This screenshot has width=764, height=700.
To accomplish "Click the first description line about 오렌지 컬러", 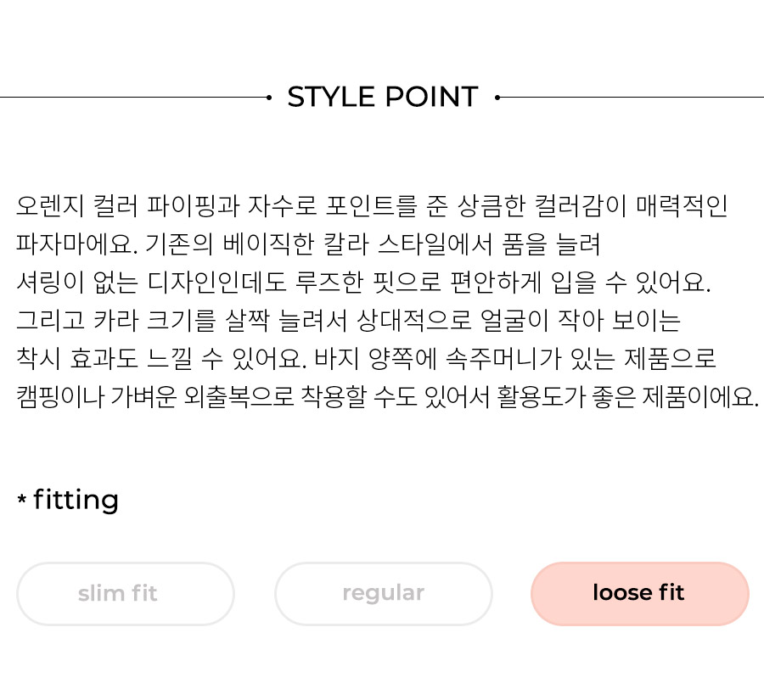I will 372,205.
